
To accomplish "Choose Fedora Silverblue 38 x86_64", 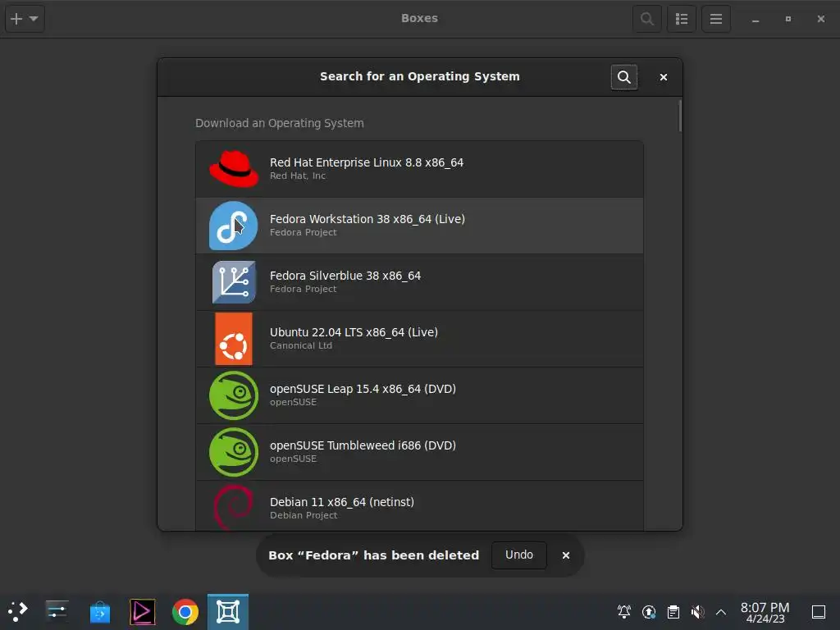I will tap(419, 282).
